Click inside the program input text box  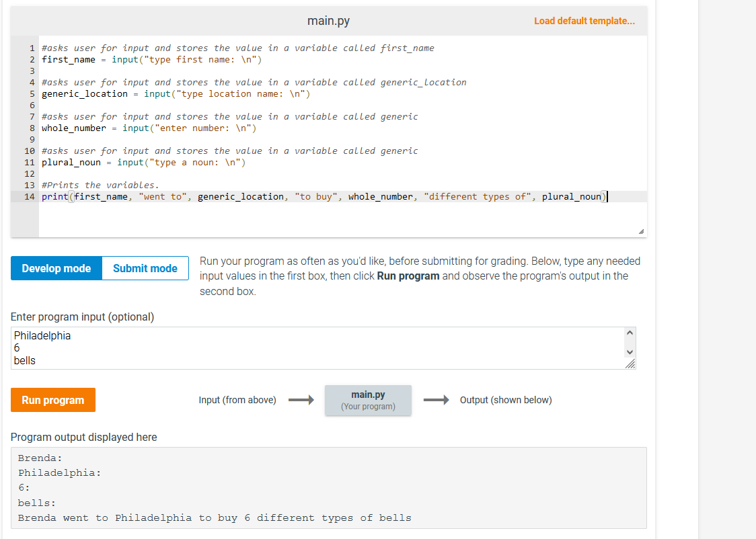[317, 348]
